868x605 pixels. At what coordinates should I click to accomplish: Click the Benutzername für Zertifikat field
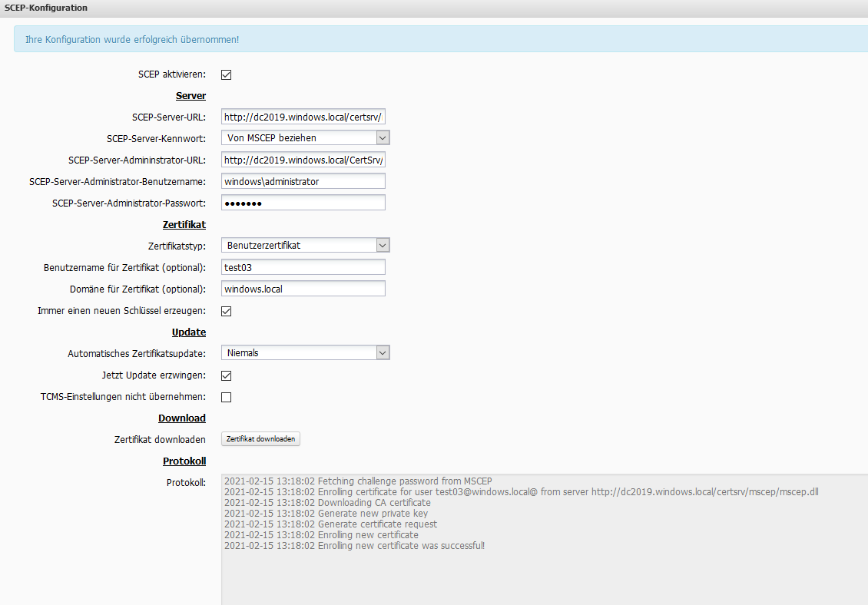pyautogui.click(x=303, y=267)
